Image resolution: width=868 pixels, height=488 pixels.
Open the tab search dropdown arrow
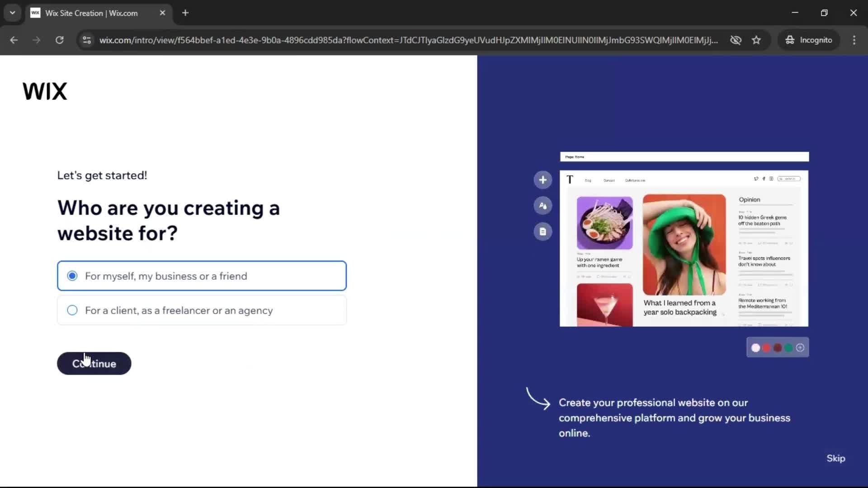(12, 13)
